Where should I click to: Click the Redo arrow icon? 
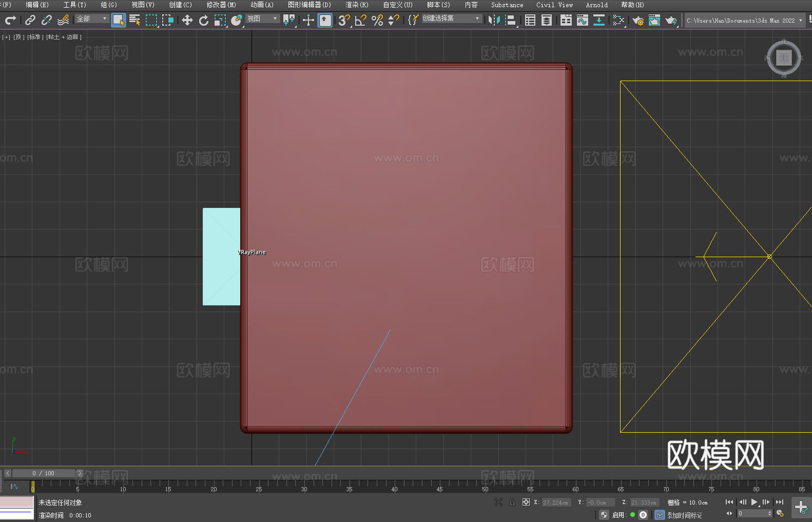pos(10,20)
